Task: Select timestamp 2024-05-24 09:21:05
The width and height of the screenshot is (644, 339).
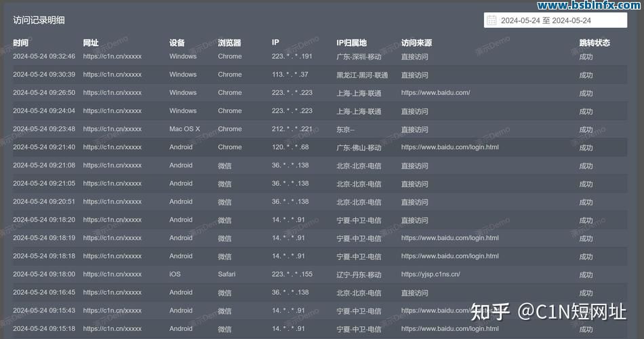Action: 44,183
